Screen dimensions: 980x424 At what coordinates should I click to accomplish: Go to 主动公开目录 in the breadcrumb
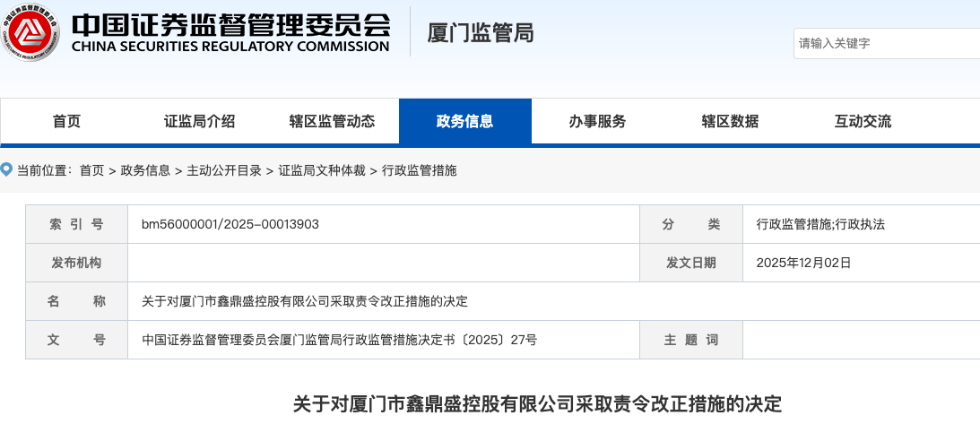[x=224, y=170]
